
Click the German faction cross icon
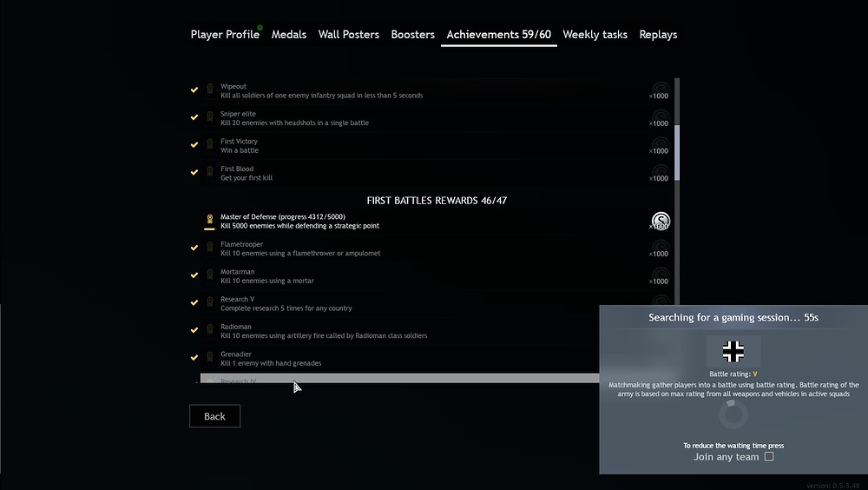coord(733,351)
